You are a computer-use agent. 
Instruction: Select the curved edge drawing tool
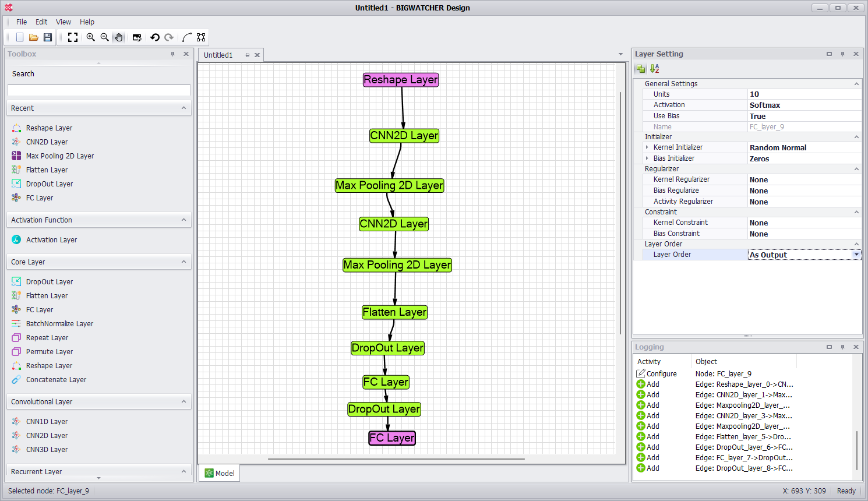[x=186, y=37]
